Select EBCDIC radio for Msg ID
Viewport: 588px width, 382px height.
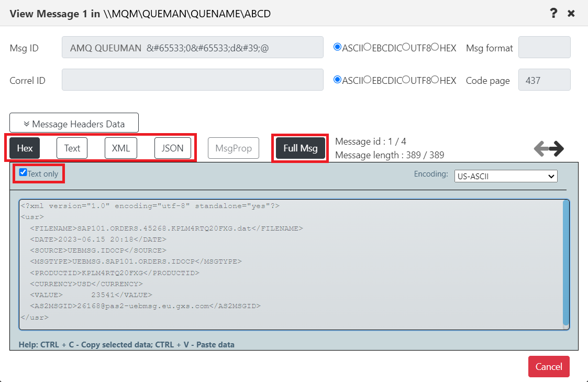pyautogui.click(x=368, y=47)
